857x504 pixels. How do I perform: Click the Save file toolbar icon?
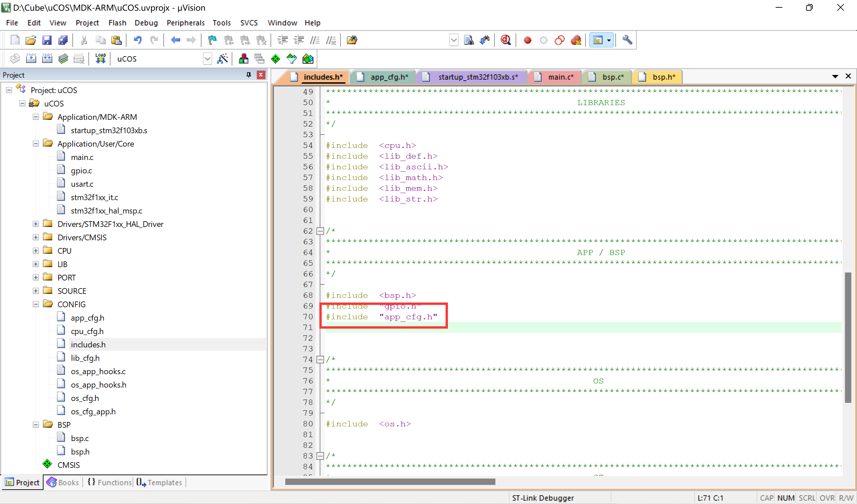pyautogui.click(x=47, y=40)
